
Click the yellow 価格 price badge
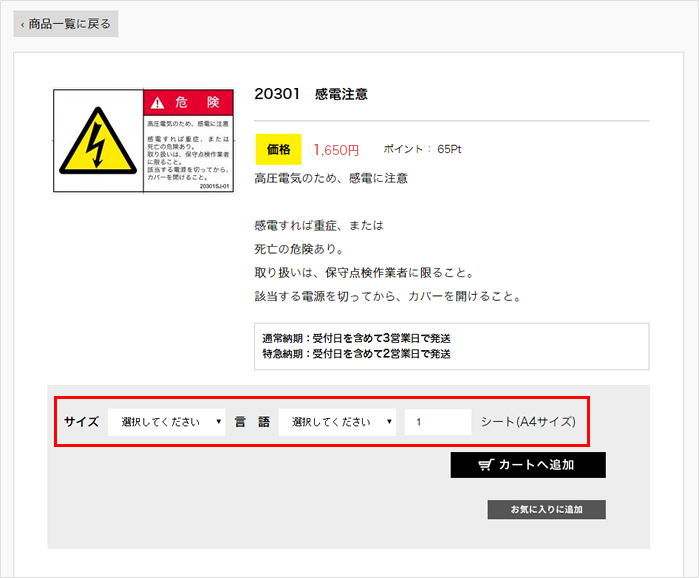pyautogui.click(x=278, y=149)
